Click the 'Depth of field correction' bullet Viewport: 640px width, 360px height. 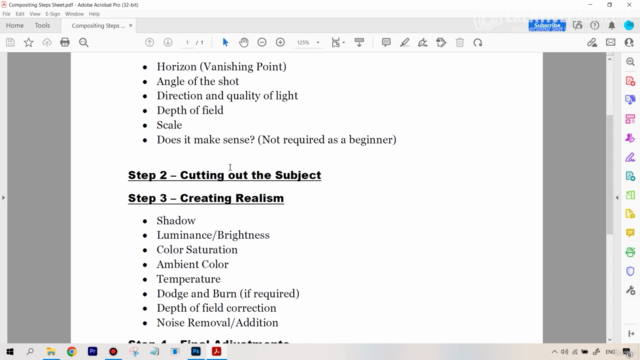216,308
